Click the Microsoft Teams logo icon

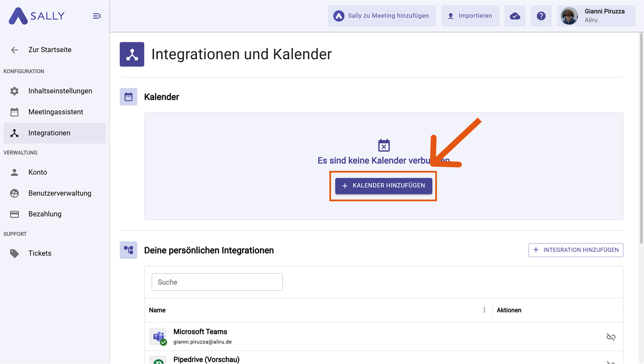click(158, 336)
